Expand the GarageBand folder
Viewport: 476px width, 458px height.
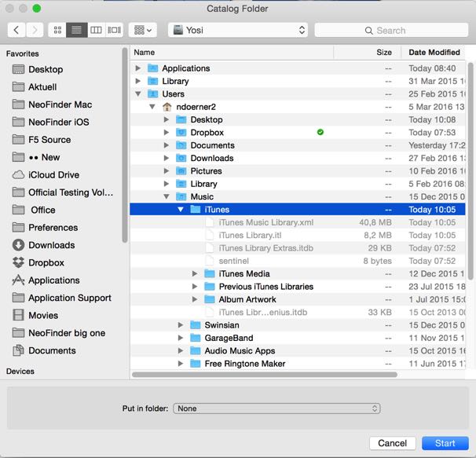pyautogui.click(x=181, y=338)
